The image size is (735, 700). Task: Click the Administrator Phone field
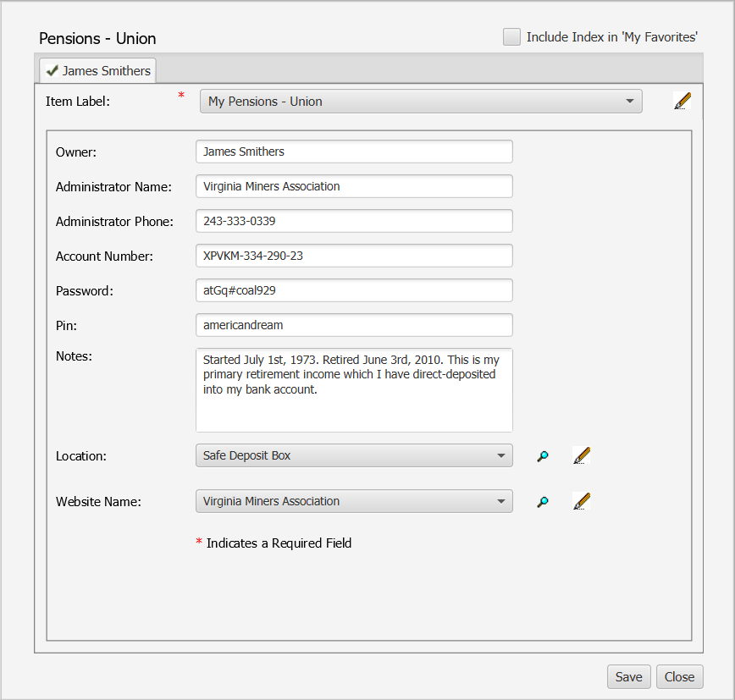(x=354, y=221)
